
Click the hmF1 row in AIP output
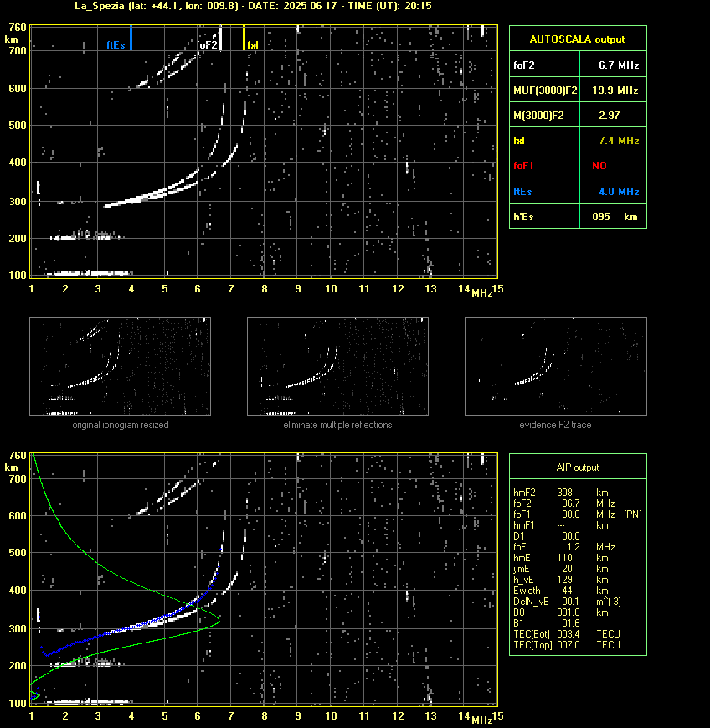[561, 525]
